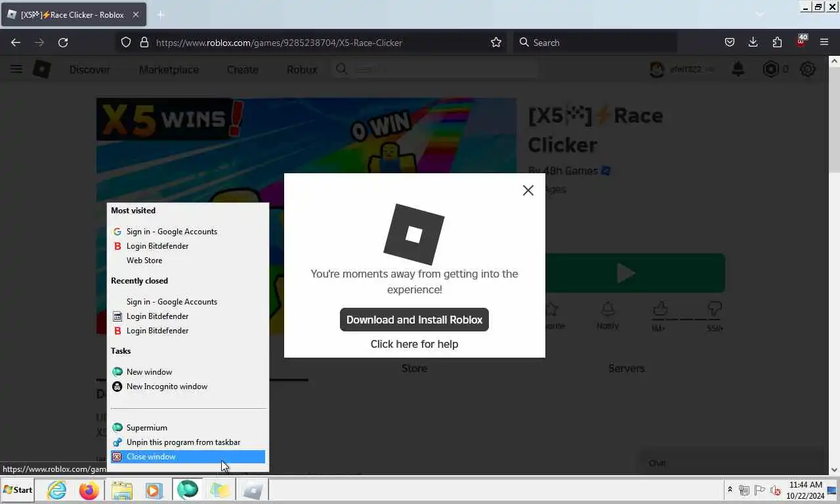Launch Internet Explorer from taskbar

click(x=57, y=490)
